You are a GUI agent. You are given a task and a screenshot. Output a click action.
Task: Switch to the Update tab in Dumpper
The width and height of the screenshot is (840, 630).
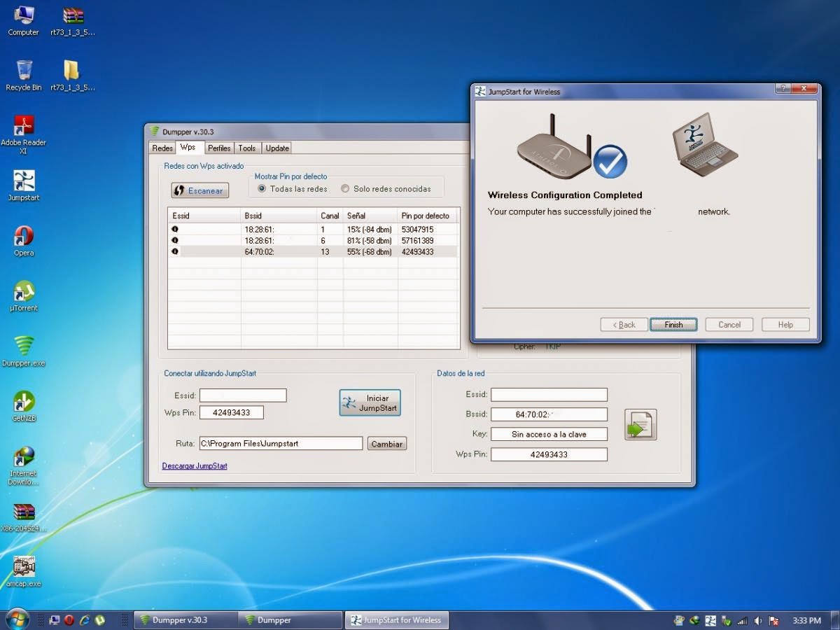277,148
